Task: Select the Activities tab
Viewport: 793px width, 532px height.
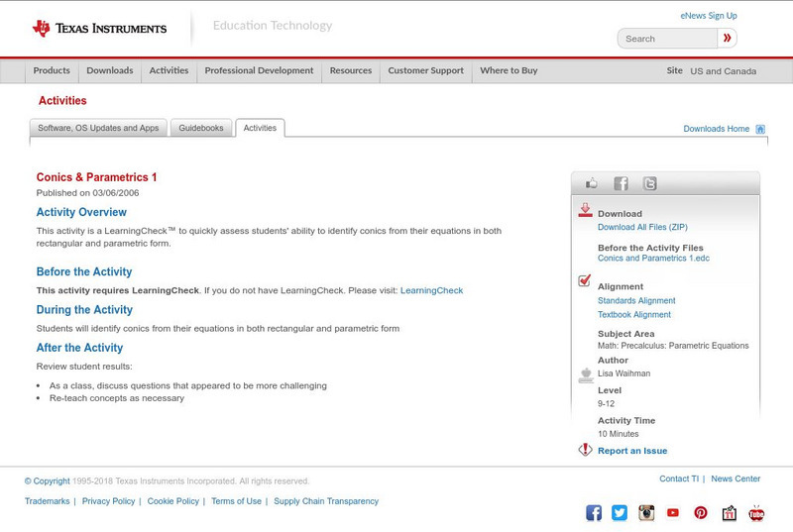Action: [260, 128]
